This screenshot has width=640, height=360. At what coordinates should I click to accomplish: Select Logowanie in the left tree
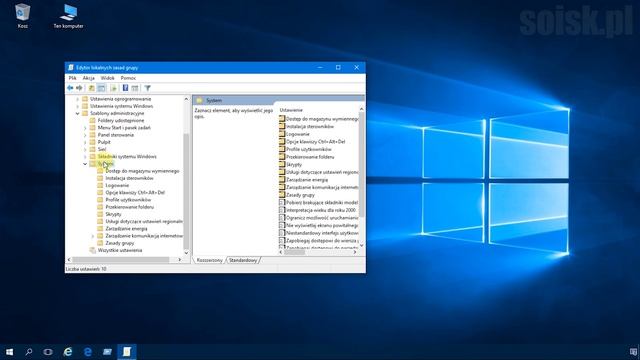[117, 185]
